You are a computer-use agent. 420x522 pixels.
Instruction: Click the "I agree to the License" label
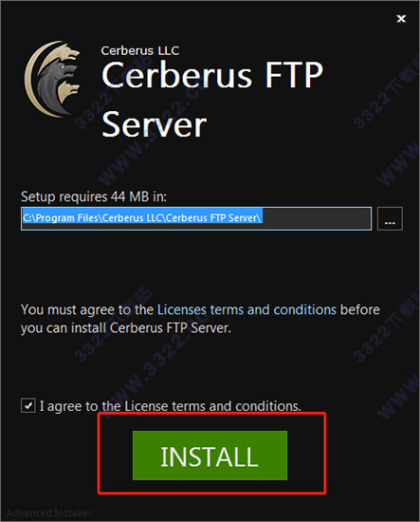(x=171, y=406)
